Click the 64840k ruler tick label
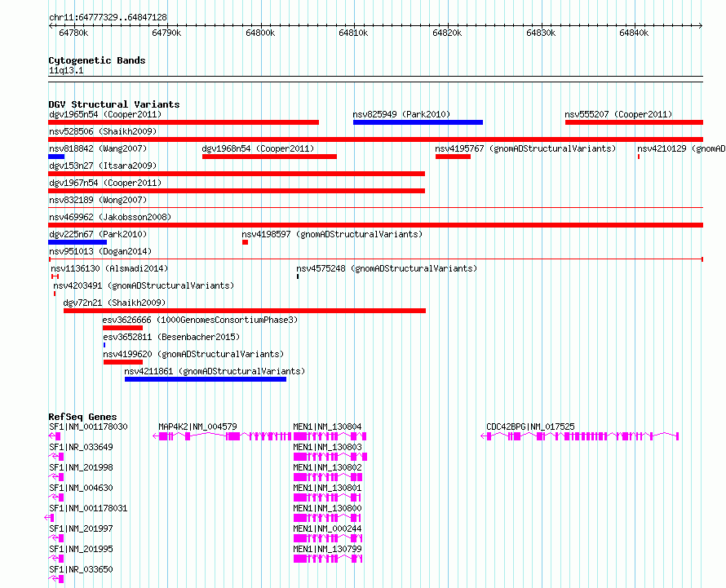Screen dimensions: 726x588 click(x=634, y=33)
